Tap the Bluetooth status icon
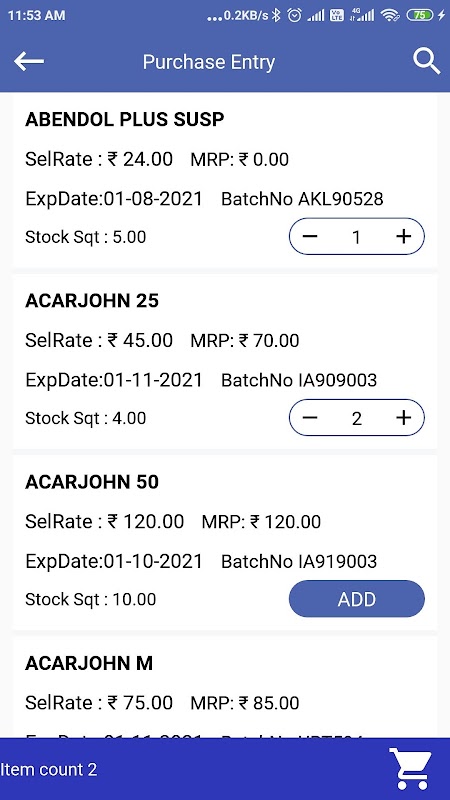The width and height of the screenshot is (450, 800). coord(276,15)
